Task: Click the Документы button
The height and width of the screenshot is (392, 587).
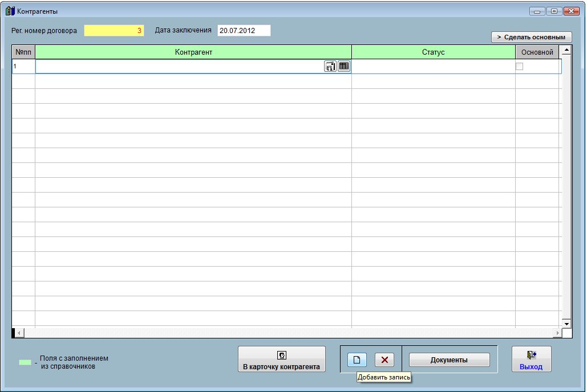Action: pos(450,360)
